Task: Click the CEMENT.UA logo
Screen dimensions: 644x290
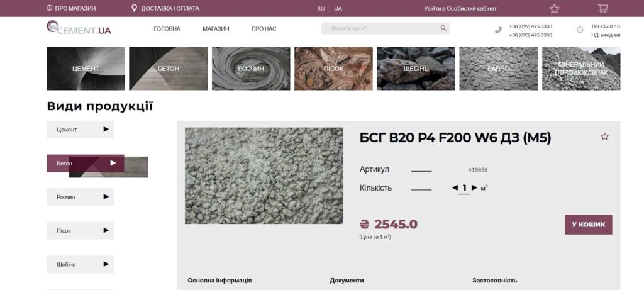Action: tap(79, 28)
